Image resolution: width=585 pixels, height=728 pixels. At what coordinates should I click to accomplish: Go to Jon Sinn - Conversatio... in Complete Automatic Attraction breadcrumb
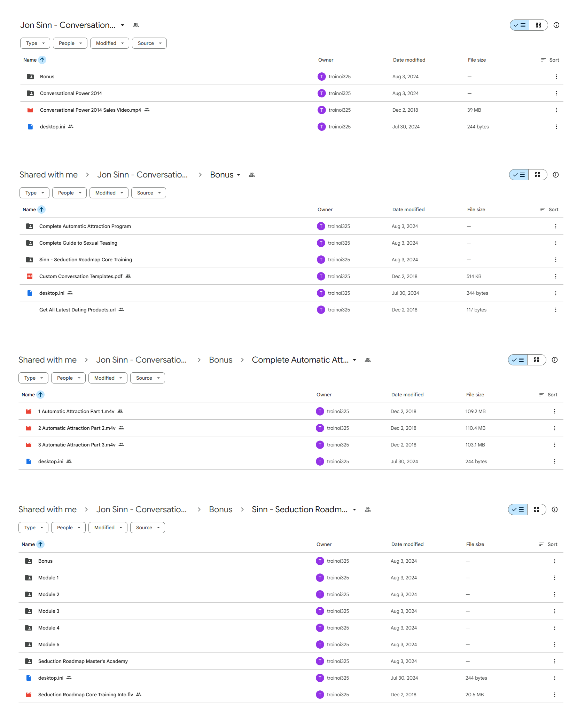pos(141,360)
